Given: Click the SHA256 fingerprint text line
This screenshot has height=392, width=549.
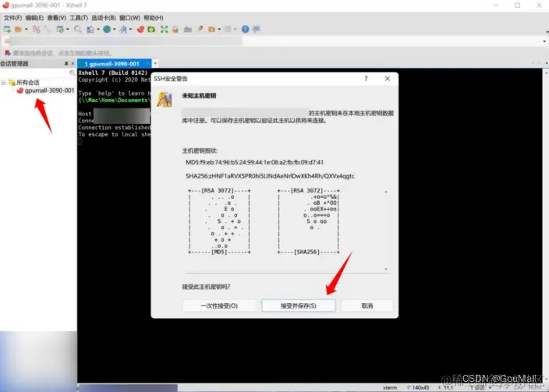Looking at the screenshot, I should point(270,176).
